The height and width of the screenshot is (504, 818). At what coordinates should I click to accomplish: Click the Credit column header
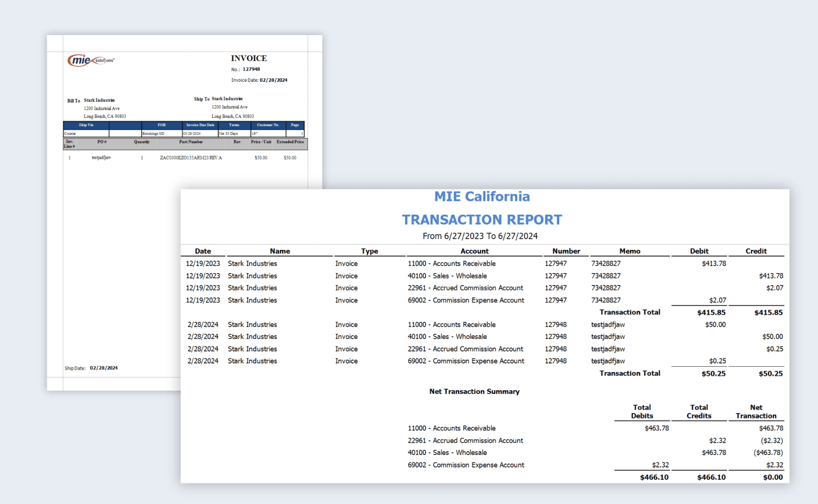point(756,251)
